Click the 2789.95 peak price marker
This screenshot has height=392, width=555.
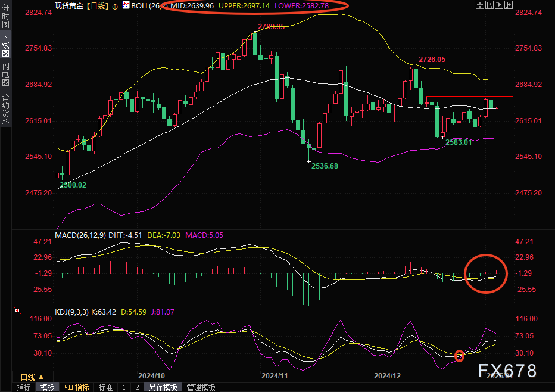[x=270, y=27]
